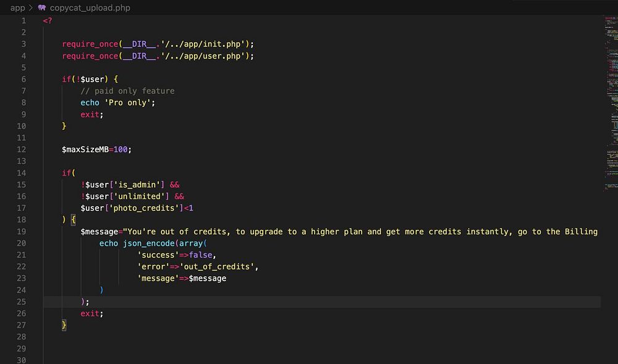Click 'if(' on line 14
This screenshot has width=618, height=364.
pyautogui.click(x=69, y=173)
